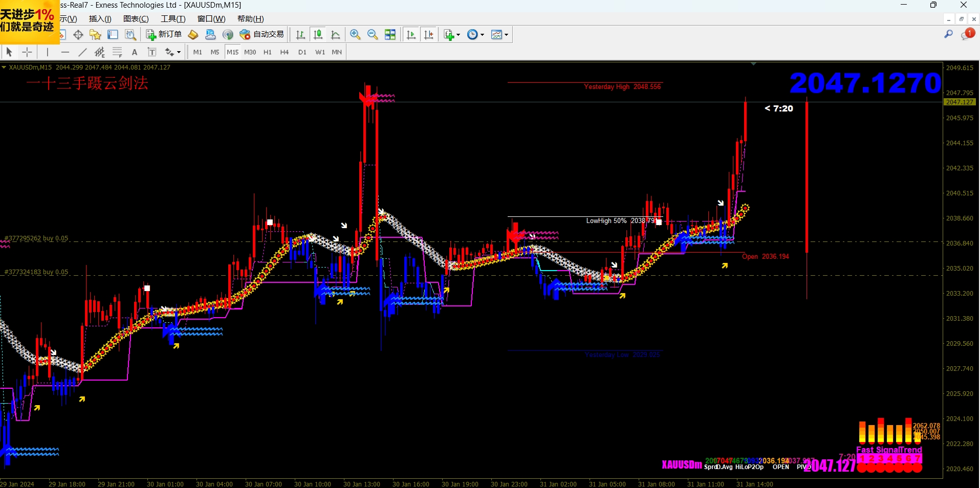Open the 工具(T) menu
Image resolution: width=980 pixels, height=488 pixels.
click(x=173, y=19)
